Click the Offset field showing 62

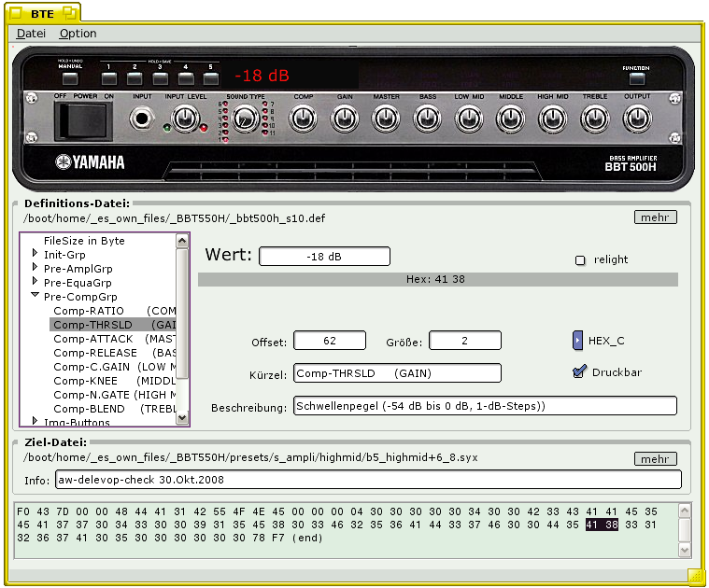pyautogui.click(x=330, y=341)
